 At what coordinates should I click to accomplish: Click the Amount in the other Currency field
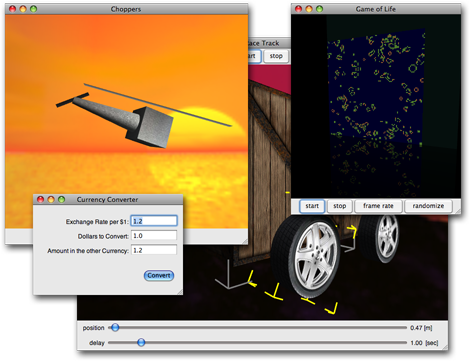pyautogui.click(x=154, y=250)
